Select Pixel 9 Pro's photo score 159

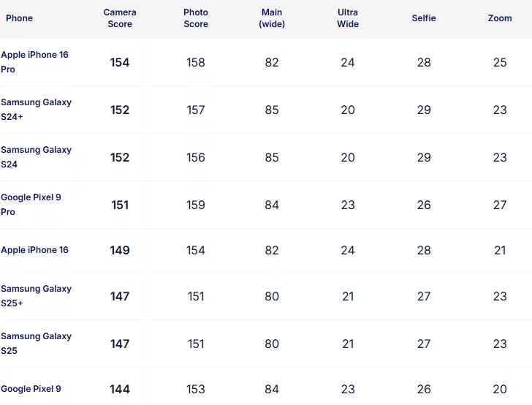[196, 205]
